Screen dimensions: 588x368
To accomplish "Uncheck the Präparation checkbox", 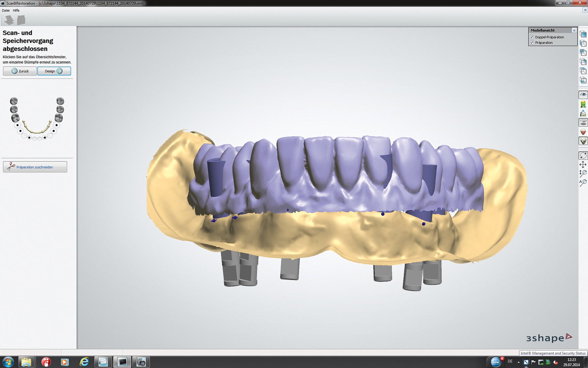I will [532, 43].
